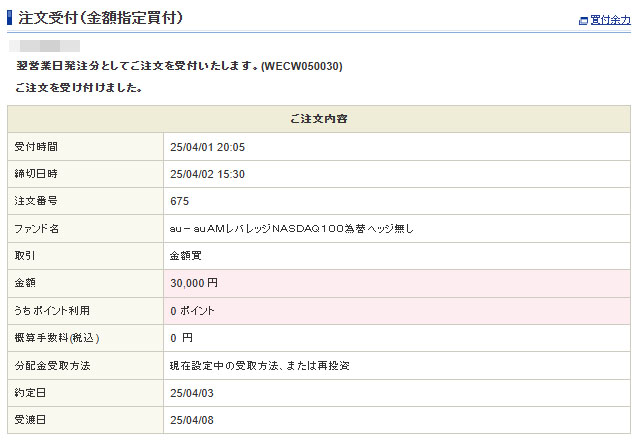Click the blurred account name area
This screenshot has height=441, width=638.
44,45
